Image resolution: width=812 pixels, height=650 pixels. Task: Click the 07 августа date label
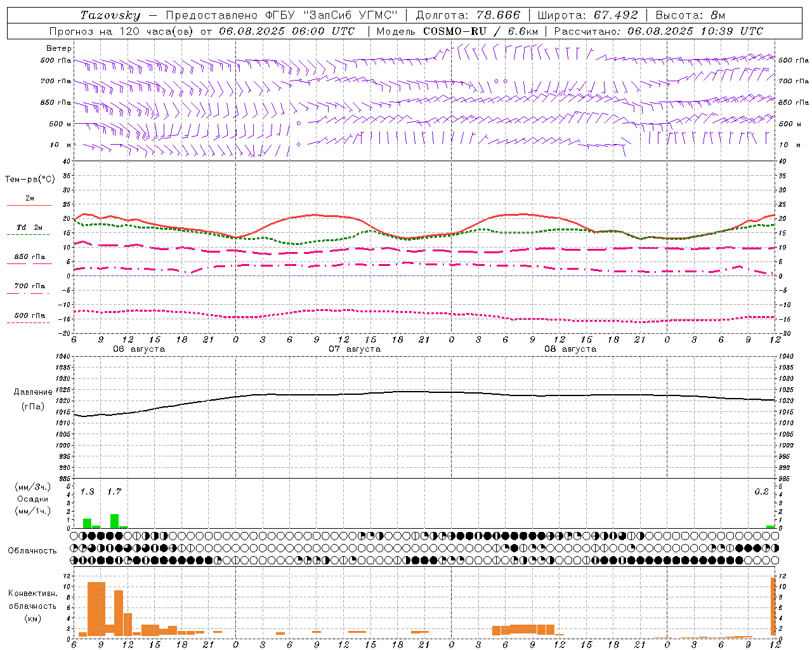pyautogui.click(x=355, y=349)
